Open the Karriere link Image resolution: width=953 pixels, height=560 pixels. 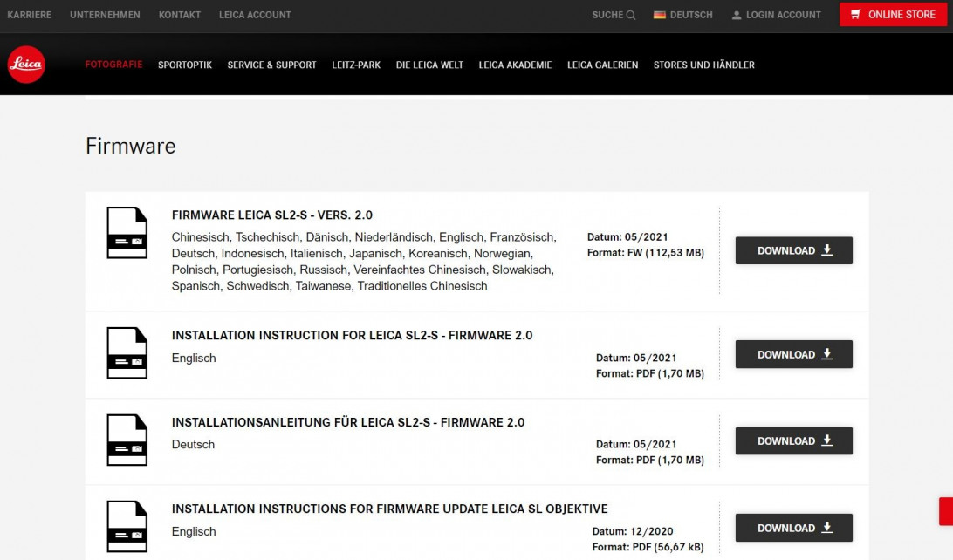(x=30, y=15)
